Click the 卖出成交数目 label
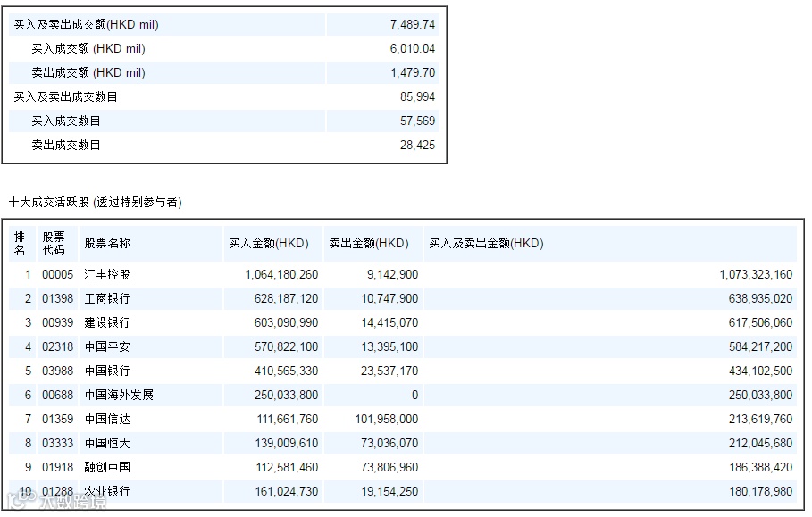812x517 pixels. coord(66,145)
